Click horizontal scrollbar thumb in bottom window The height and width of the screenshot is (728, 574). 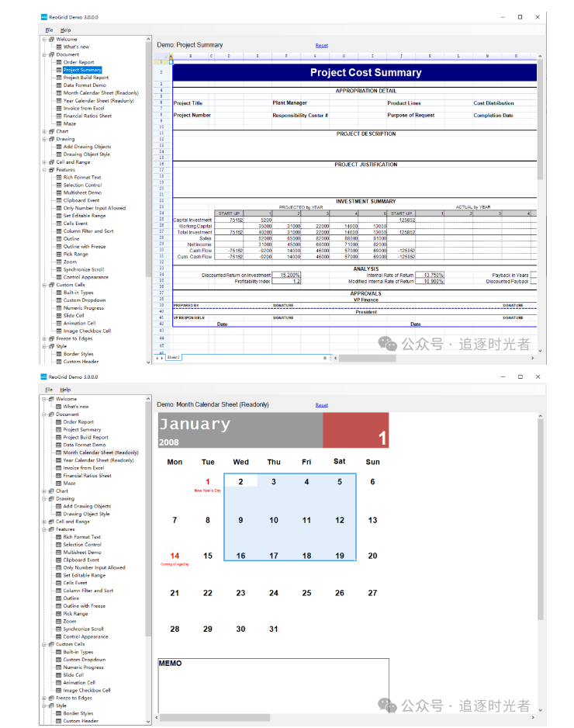(215, 717)
